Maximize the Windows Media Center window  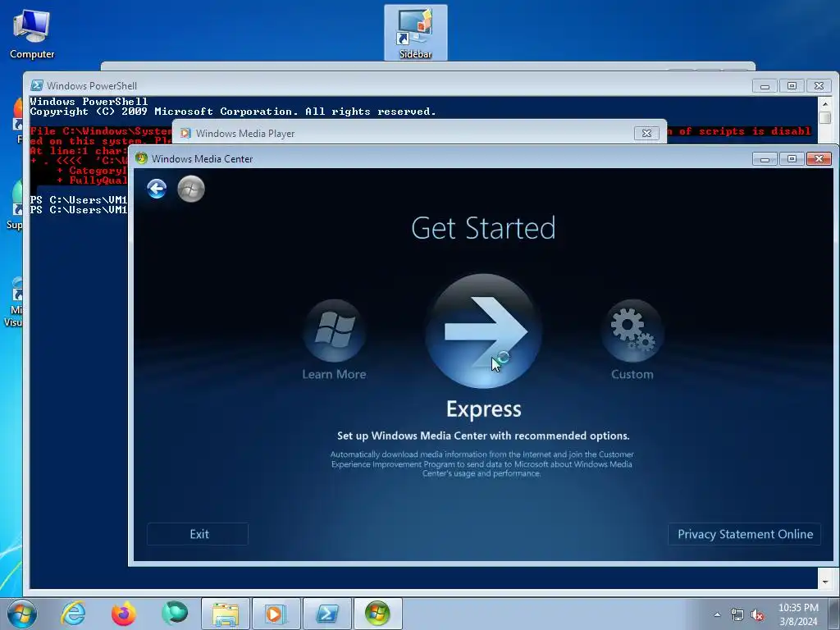click(792, 158)
